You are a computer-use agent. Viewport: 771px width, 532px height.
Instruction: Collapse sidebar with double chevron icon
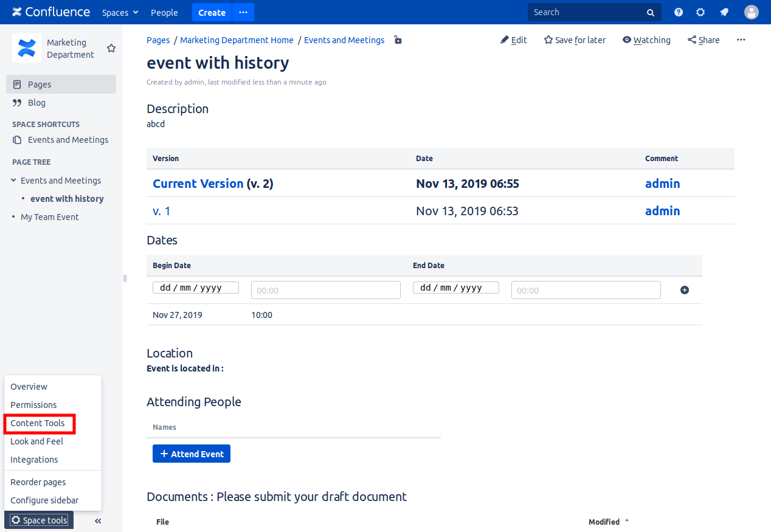point(98,520)
